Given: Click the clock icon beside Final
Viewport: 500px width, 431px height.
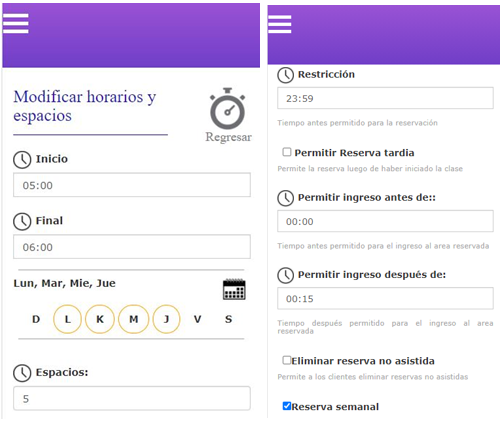Looking at the screenshot, I should 22,221.
